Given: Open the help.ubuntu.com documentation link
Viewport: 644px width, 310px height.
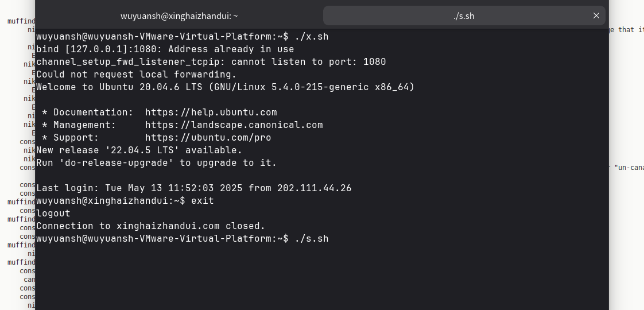Looking at the screenshot, I should click(x=211, y=113).
